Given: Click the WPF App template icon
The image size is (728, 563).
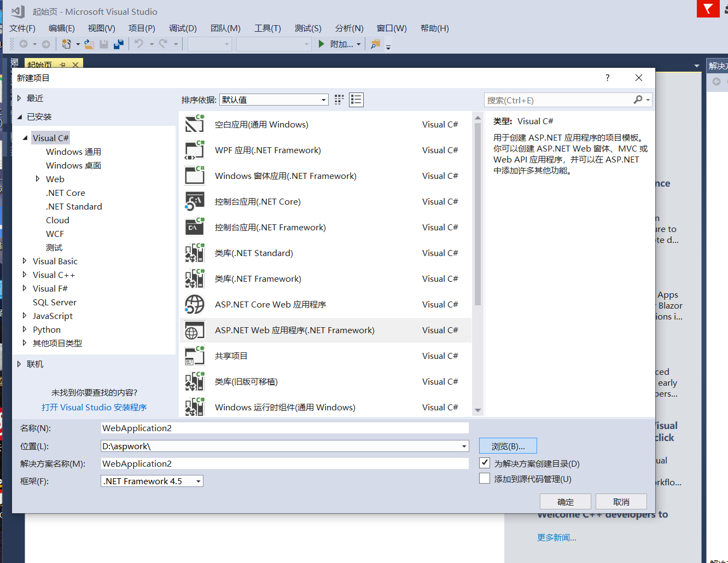Looking at the screenshot, I should (x=195, y=150).
